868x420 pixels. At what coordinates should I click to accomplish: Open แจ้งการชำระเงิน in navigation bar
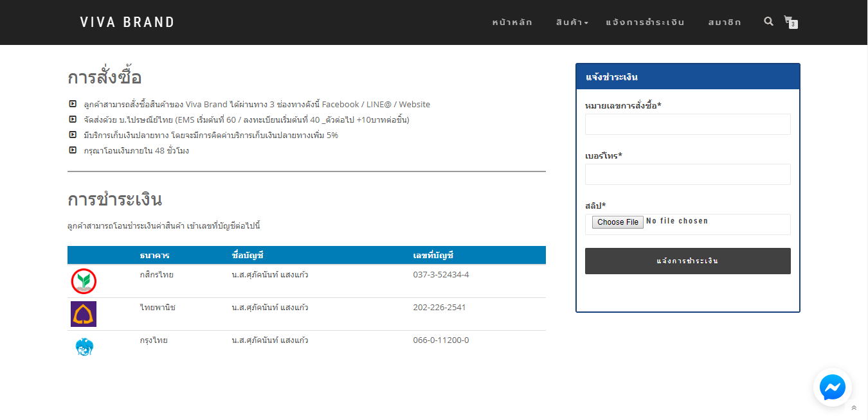645,22
